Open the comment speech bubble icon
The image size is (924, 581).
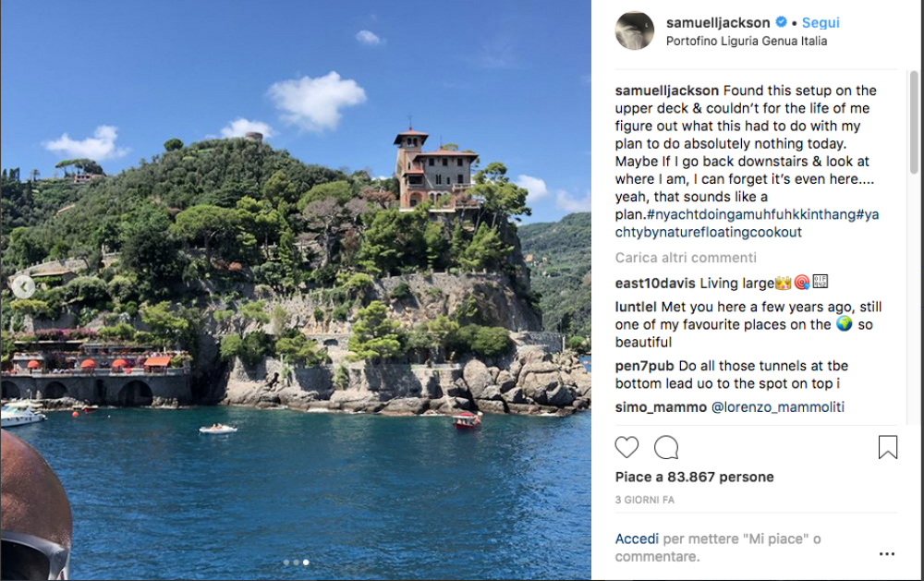coord(665,448)
